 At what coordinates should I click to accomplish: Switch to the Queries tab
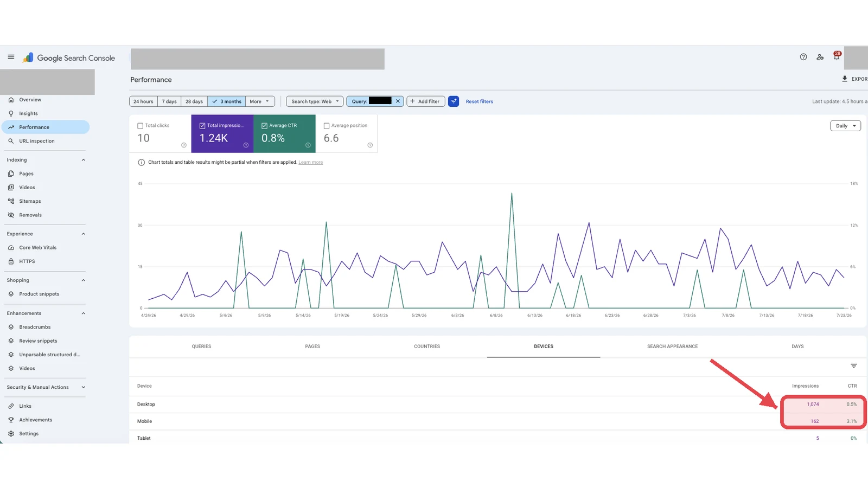[201, 346]
